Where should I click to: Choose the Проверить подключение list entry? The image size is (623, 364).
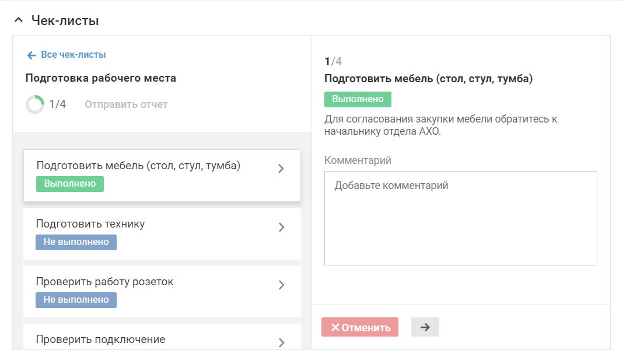pyautogui.click(x=100, y=339)
